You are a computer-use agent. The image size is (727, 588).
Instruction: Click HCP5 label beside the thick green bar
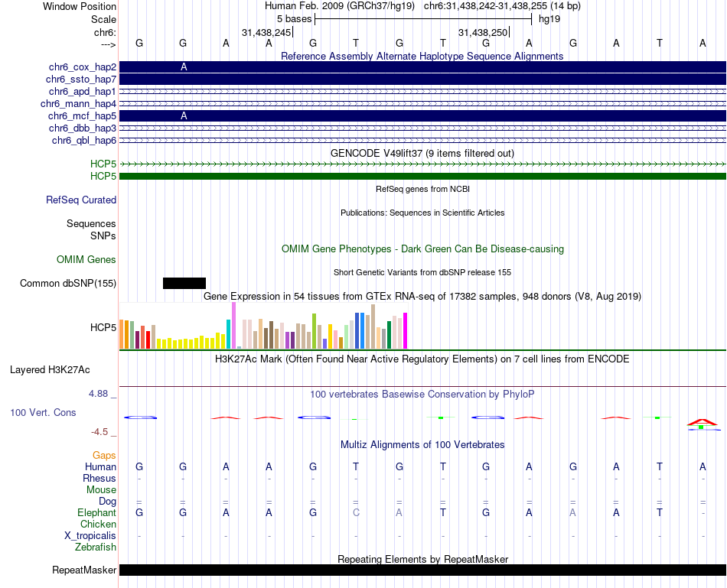click(103, 176)
